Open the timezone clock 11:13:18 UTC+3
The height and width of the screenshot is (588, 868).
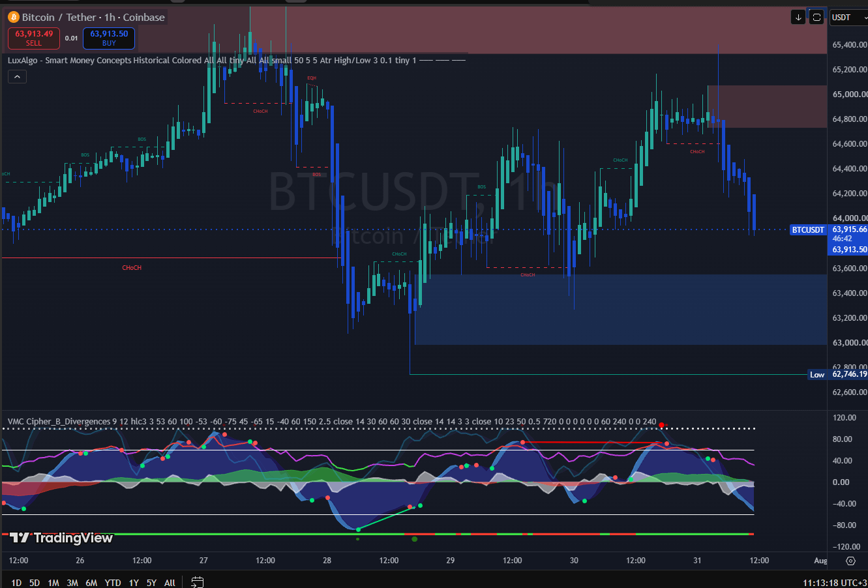pyautogui.click(x=835, y=583)
